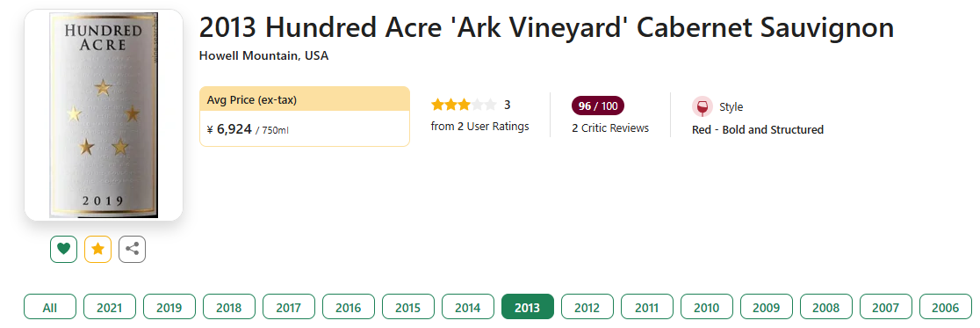Click the gold star user rating

pos(464,105)
